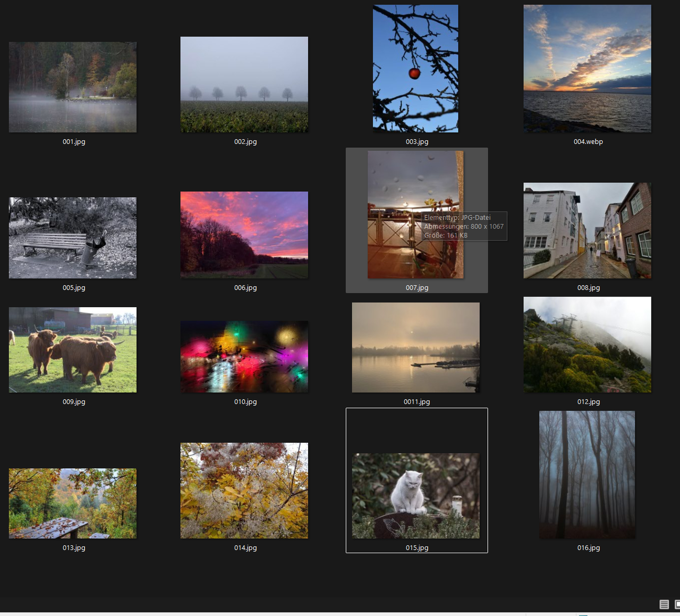Click the file name 009.jpg

[x=74, y=402]
